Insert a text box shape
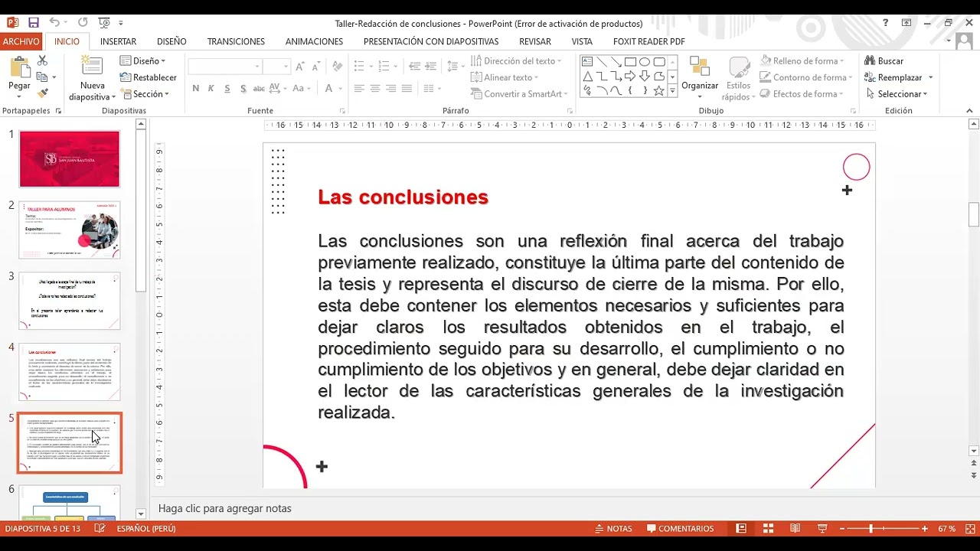The height and width of the screenshot is (551, 980). (587, 62)
